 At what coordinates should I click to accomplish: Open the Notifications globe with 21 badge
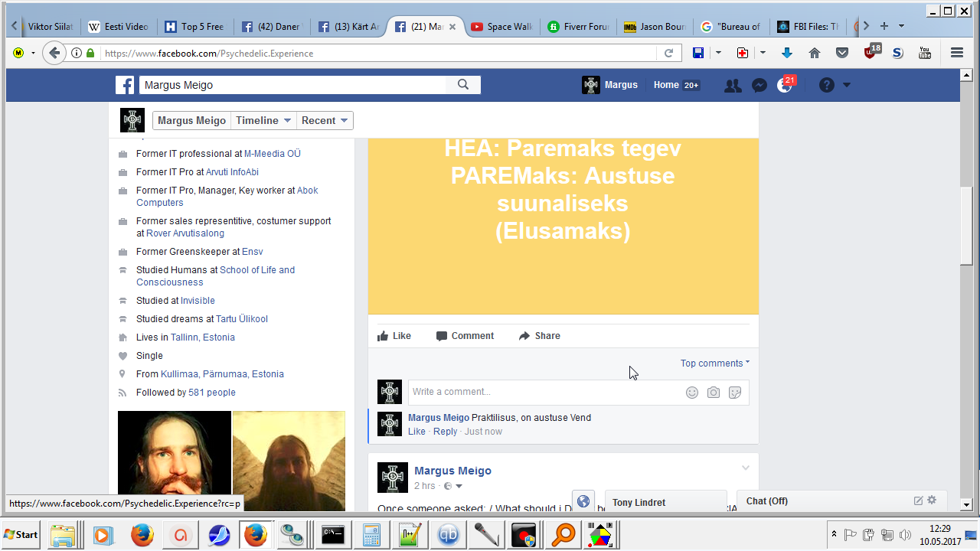coord(785,85)
